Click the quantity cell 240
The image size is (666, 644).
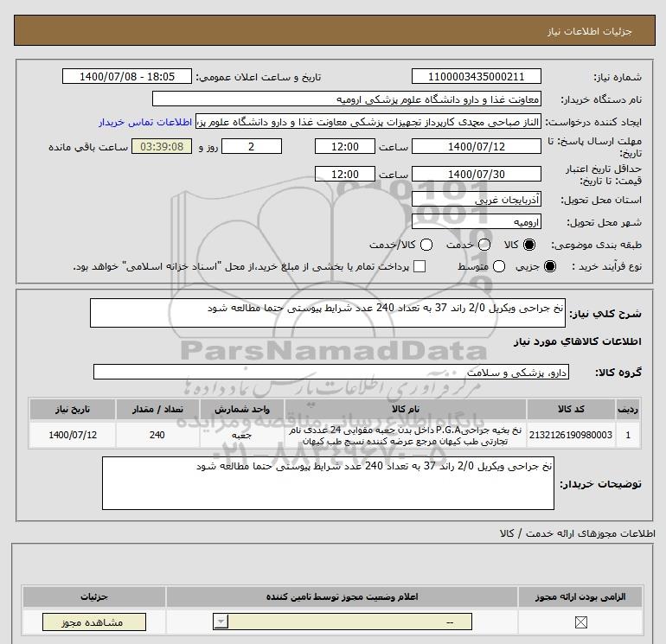click(x=157, y=435)
